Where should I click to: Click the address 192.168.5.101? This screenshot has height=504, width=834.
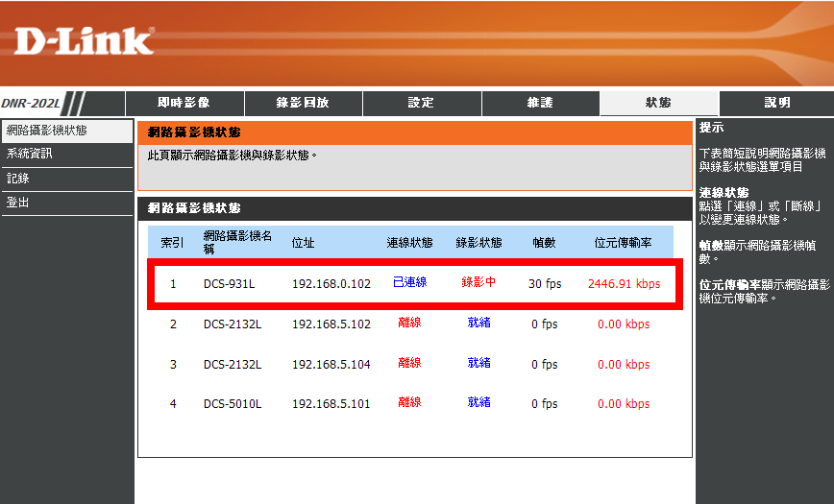point(331,404)
